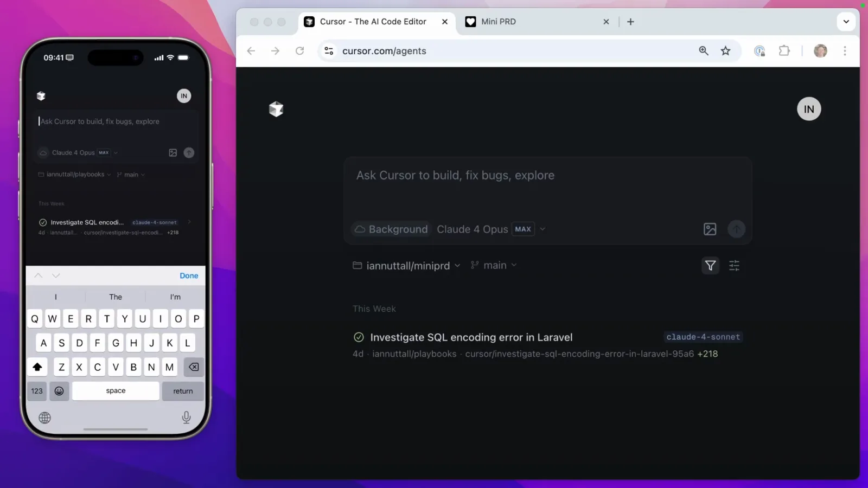Expand iannuttall/miniprd repository dropdown

(x=406, y=266)
